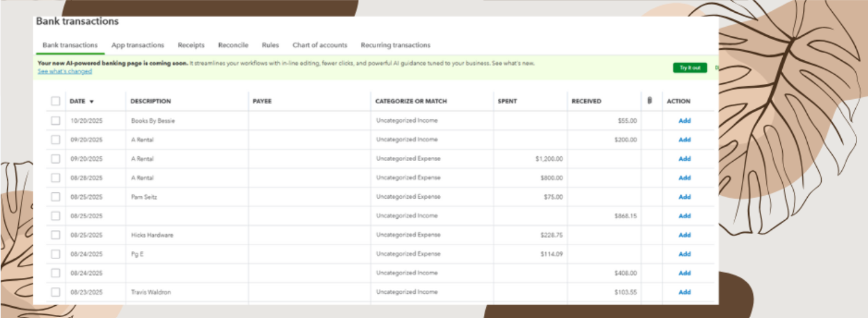Tick the select-all header checkbox
The height and width of the screenshot is (318, 868).
pos(55,102)
